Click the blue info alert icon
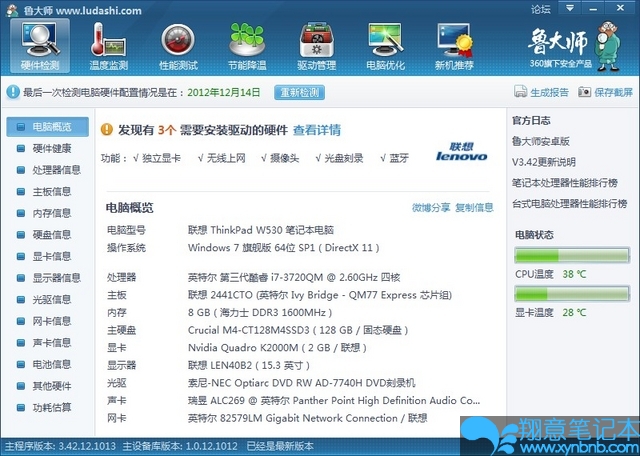Screen dimensions: 640x456 point(13,92)
